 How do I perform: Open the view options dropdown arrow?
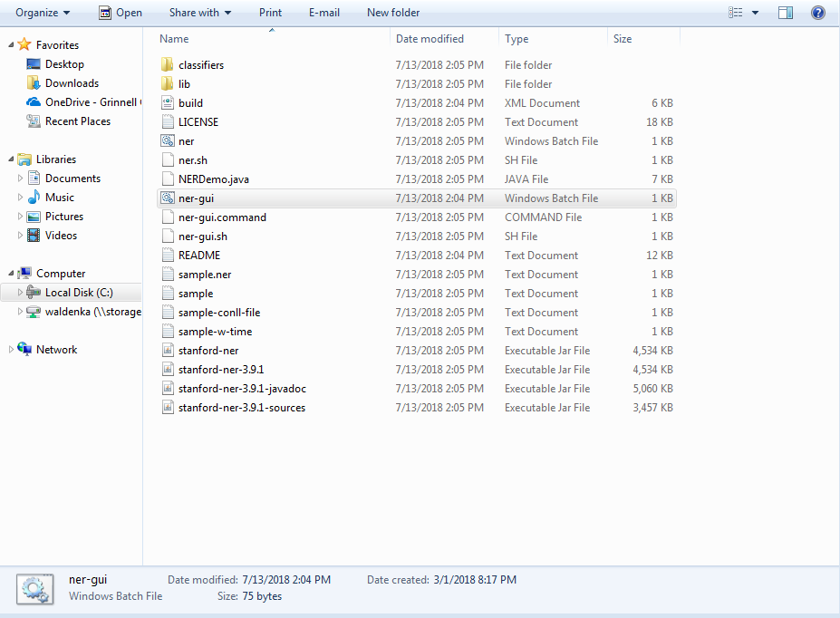click(756, 13)
